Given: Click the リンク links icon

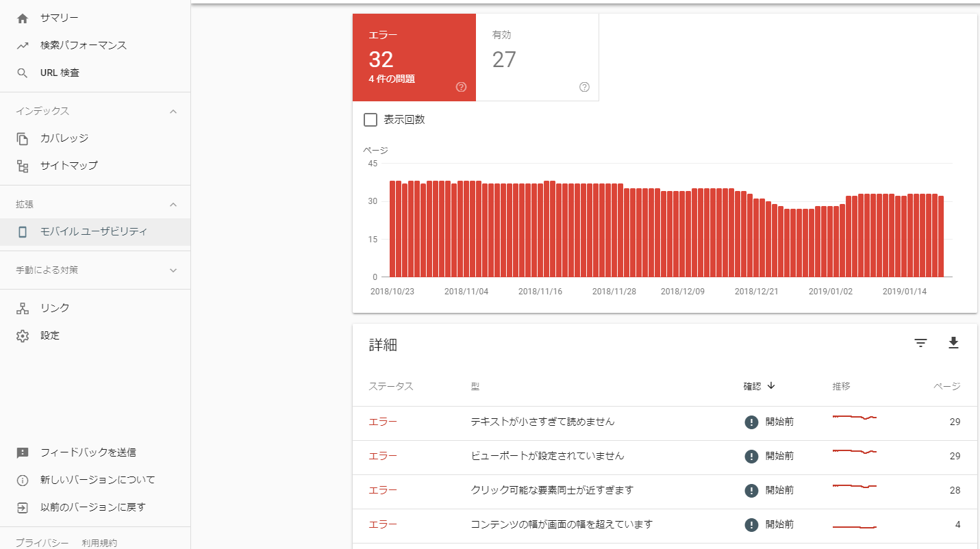Looking at the screenshot, I should [23, 308].
